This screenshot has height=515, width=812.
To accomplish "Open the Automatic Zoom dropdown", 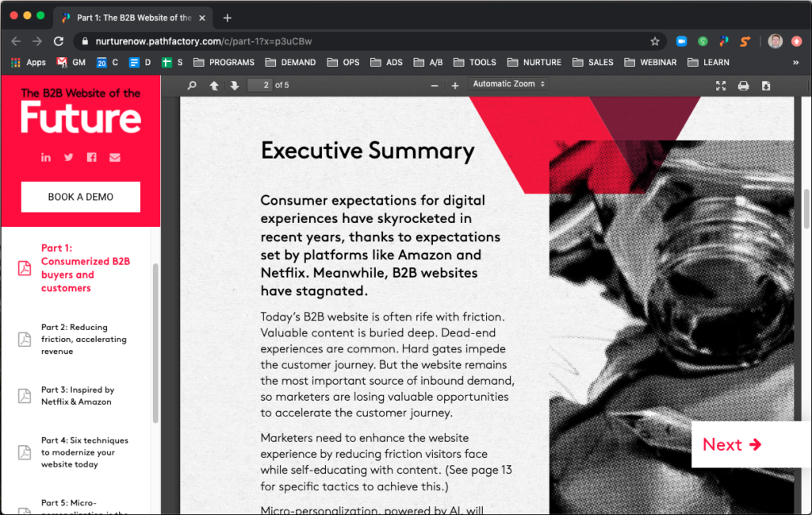I will click(508, 84).
